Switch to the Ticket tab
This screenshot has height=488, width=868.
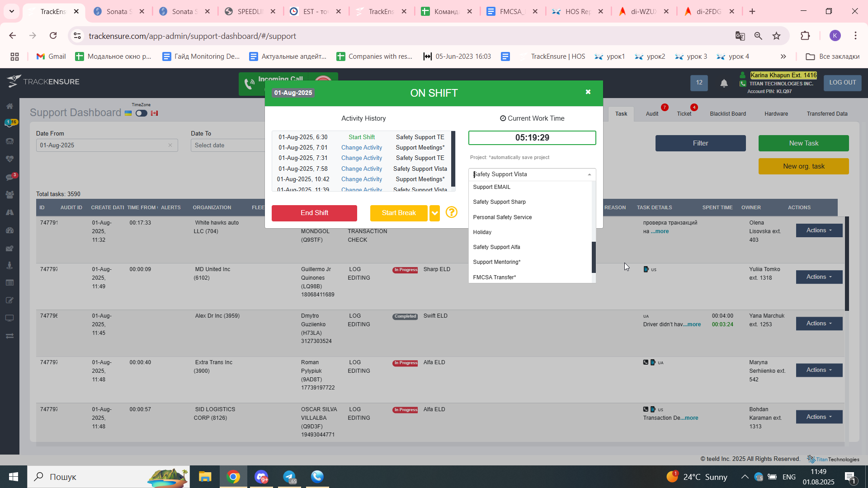pyautogui.click(x=684, y=114)
